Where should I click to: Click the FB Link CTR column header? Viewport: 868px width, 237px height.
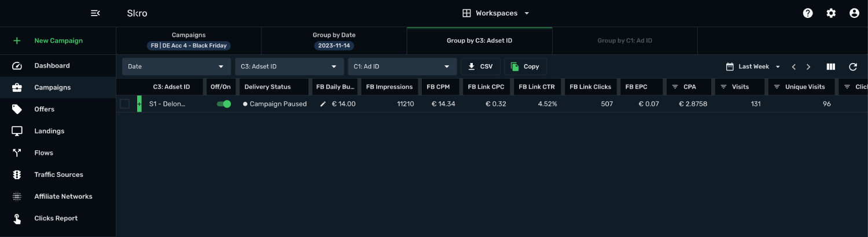coord(536,87)
